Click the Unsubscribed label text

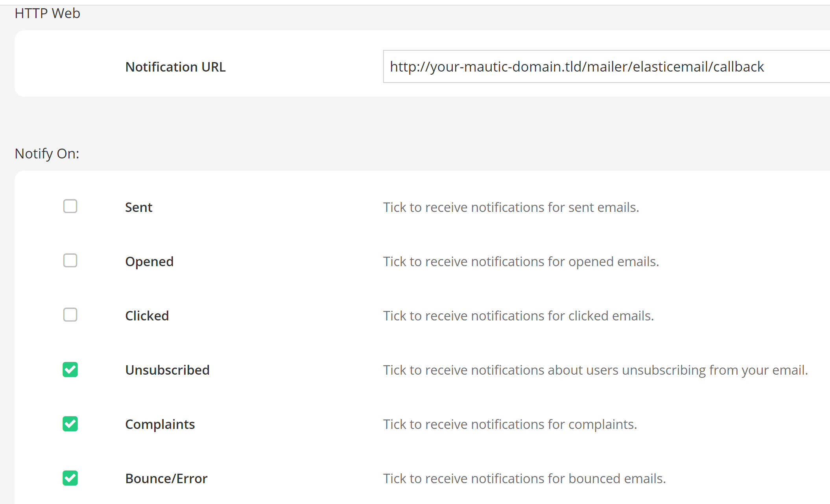(167, 370)
